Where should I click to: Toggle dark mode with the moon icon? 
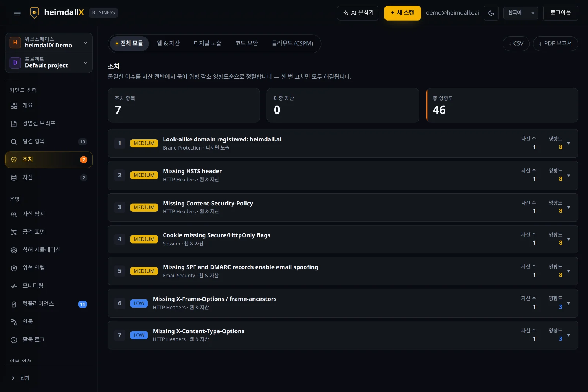[491, 13]
